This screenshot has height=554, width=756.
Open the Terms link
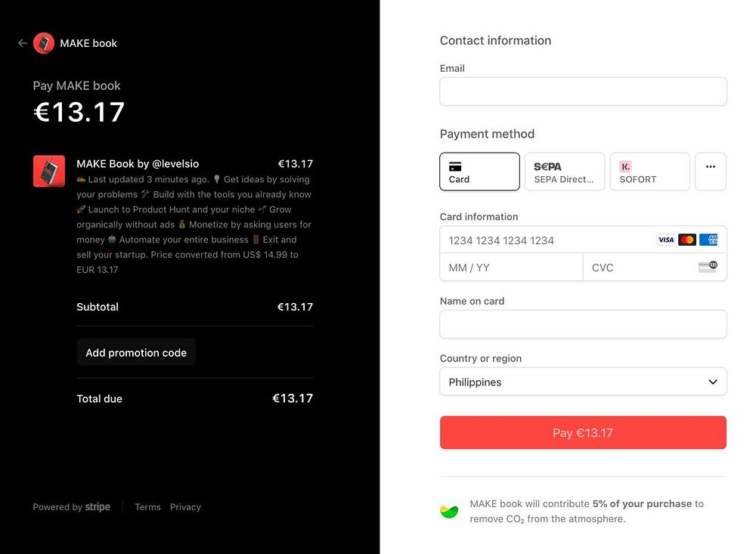click(x=147, y=506)
